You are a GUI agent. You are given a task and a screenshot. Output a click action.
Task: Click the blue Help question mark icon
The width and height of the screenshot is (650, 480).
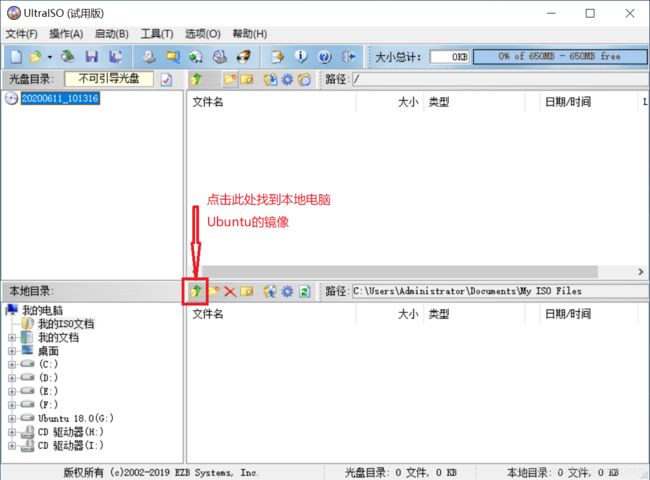[x=325, y=56]
